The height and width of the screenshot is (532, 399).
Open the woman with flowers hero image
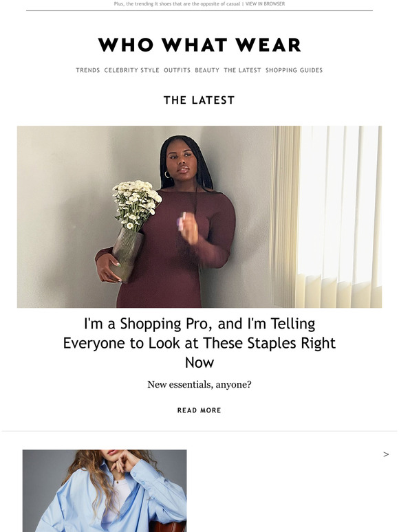coord(199,217)
